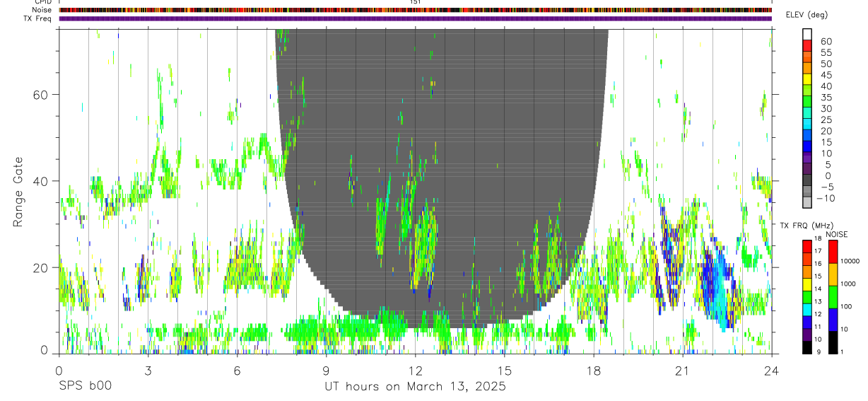Click the 6 tick label on UT hours axis
Screen dimensions: 868x401
point(237,371)
